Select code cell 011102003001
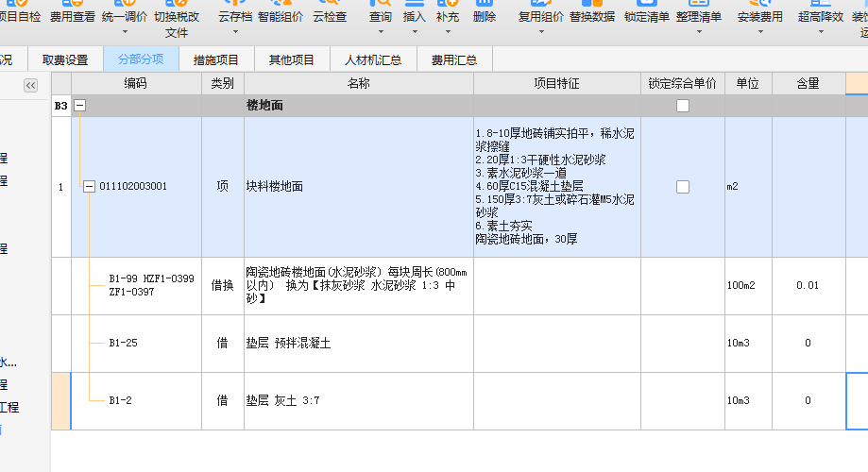Screen dimensions: 868x472 click(136, 187)
